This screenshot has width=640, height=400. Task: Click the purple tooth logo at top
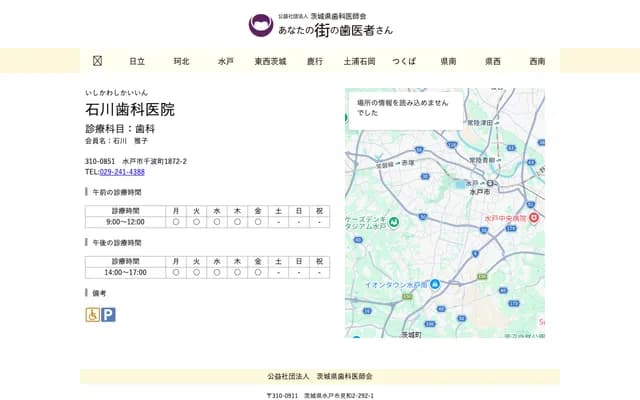click(x=260, y=25)
